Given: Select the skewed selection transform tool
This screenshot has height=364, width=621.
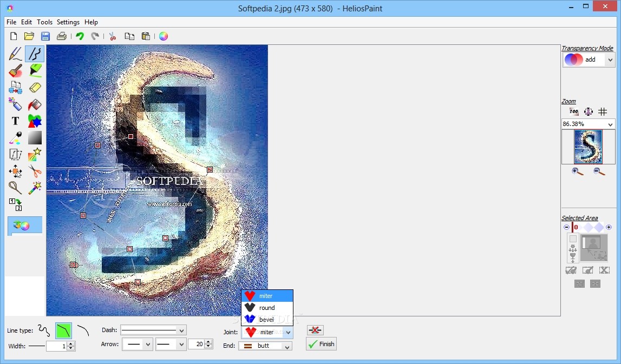Looking at the screenshot, I should point(15,155).
